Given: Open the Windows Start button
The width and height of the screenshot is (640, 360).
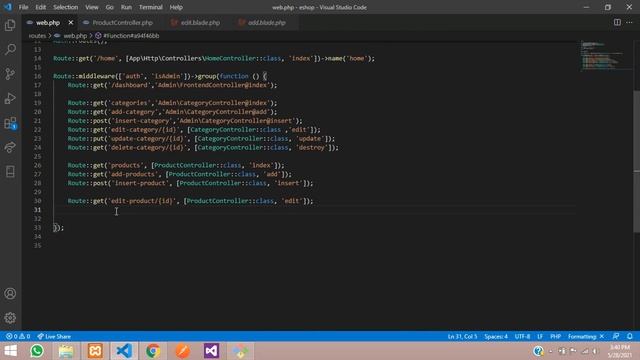Looking at the screenshot, I should click(11, 351).
